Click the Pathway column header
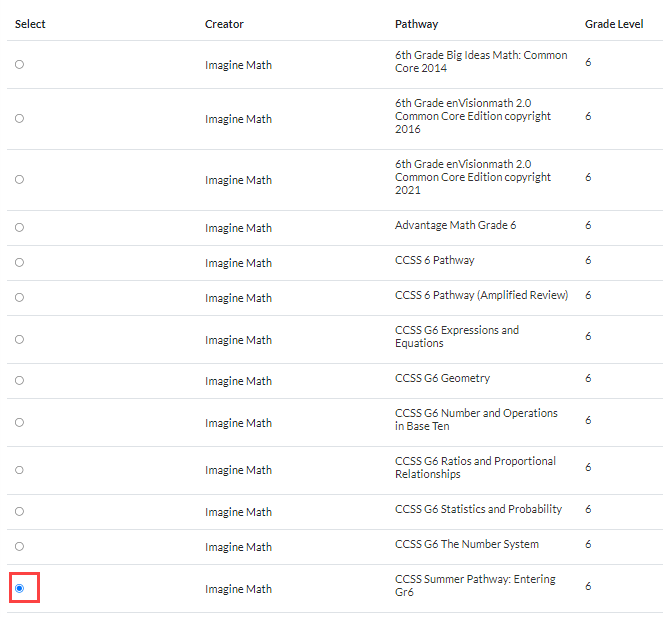Viewport: 663px width, 617px height. coord(416,24)
